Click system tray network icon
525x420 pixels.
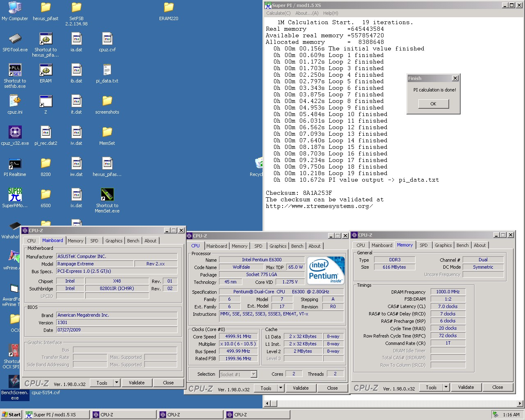pos(495,414)
